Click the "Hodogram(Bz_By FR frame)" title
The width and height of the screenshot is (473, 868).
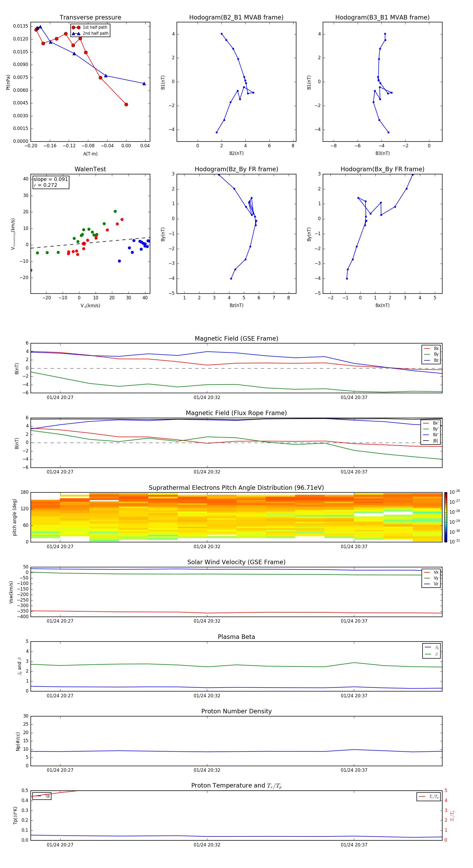236,169
